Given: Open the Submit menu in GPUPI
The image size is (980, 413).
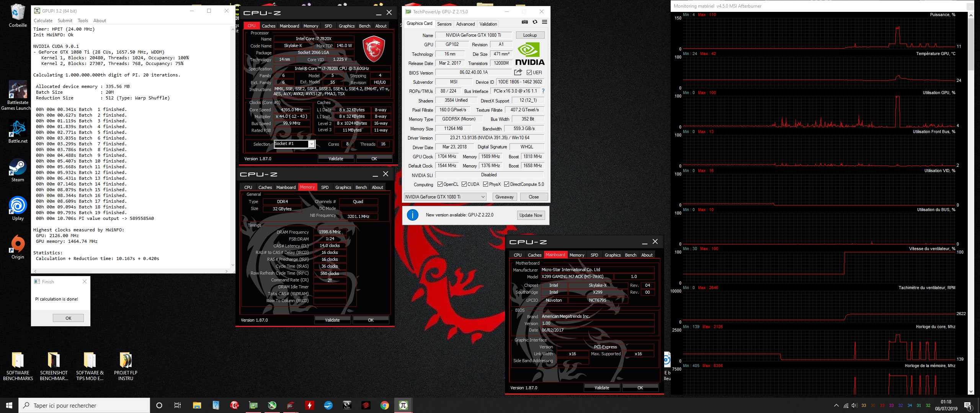Looking at the screenshot, I should 65,21.
